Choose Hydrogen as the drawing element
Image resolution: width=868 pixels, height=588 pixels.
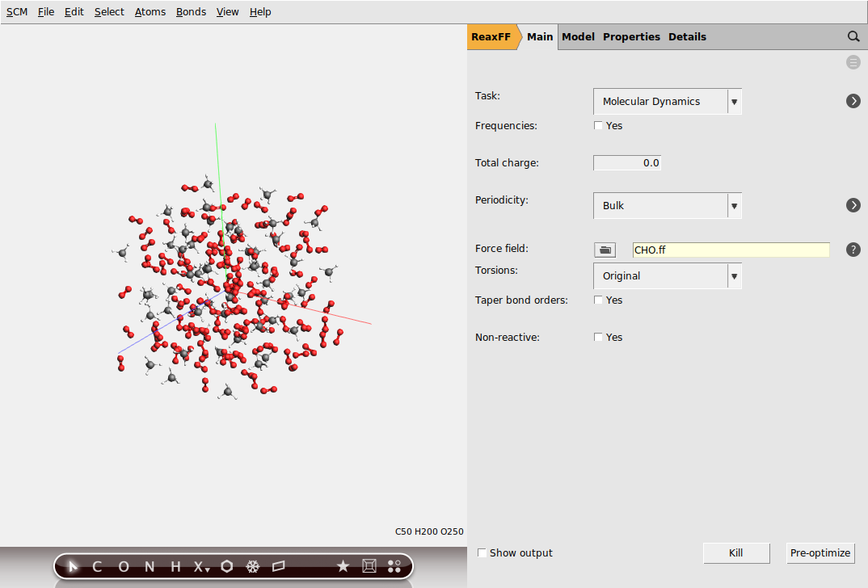point(175,566)
